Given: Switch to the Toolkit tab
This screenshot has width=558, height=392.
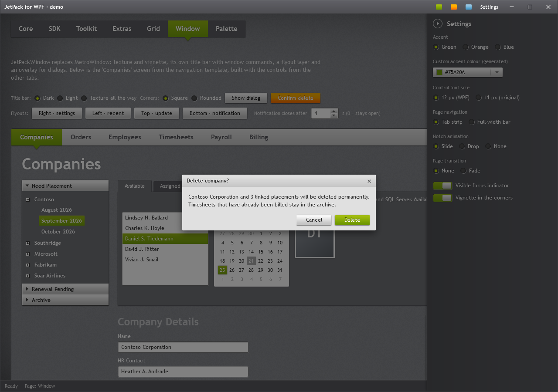Looking at the screenshot, I should pos(87,29).
